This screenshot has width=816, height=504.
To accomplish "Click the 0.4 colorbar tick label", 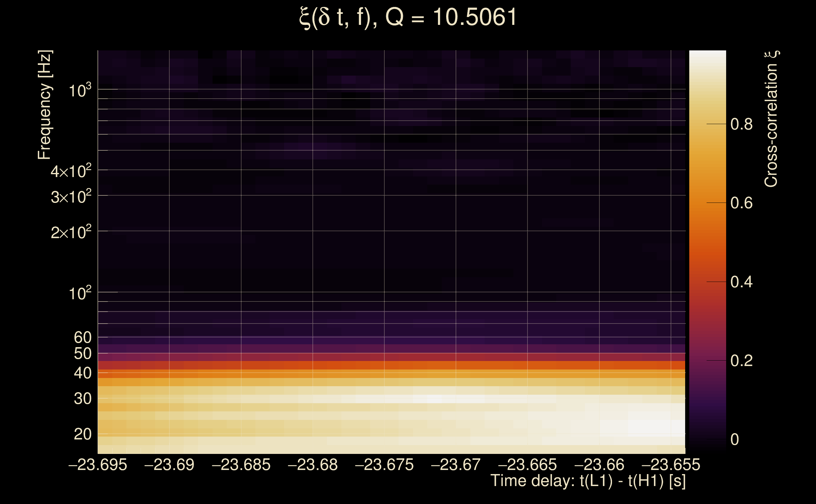I will coord(741,282).
